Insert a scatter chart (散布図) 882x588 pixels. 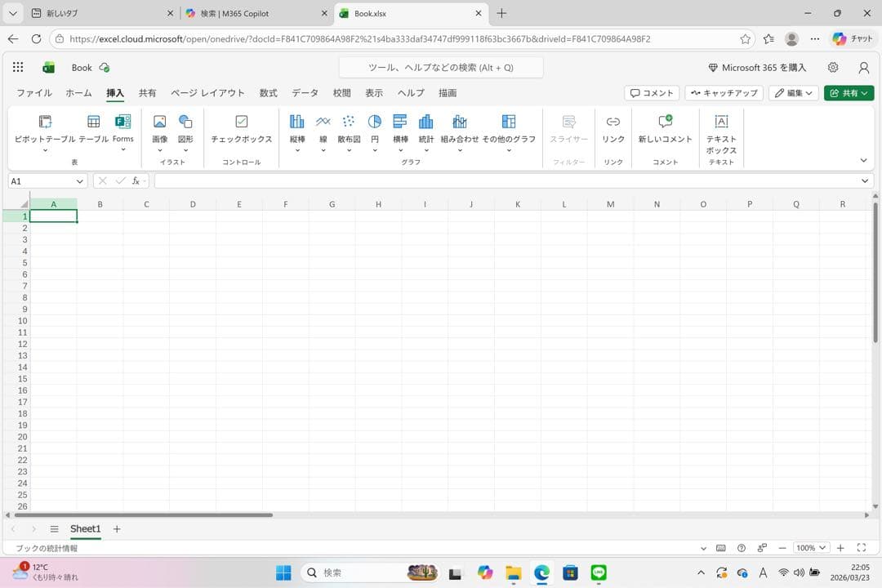[349, 127]
